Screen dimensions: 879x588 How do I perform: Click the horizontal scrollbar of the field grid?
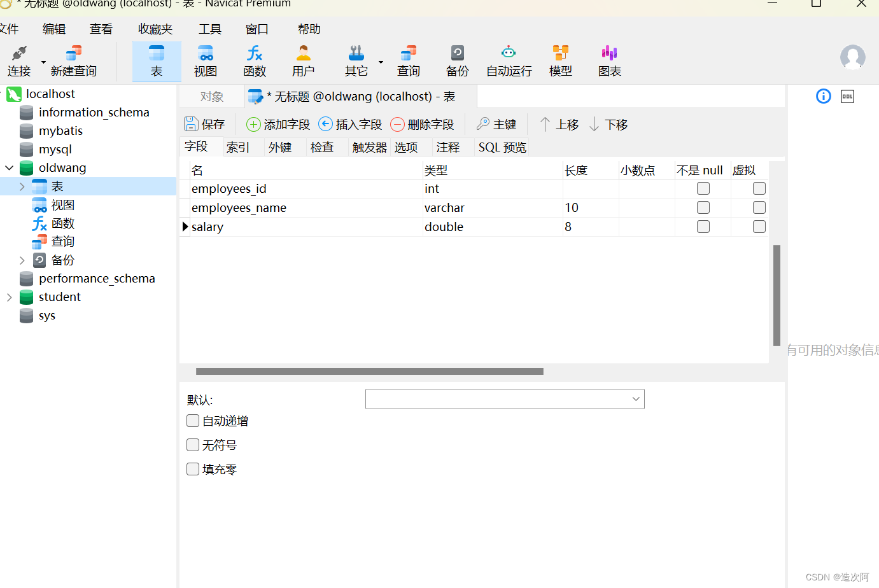point(370,371)
